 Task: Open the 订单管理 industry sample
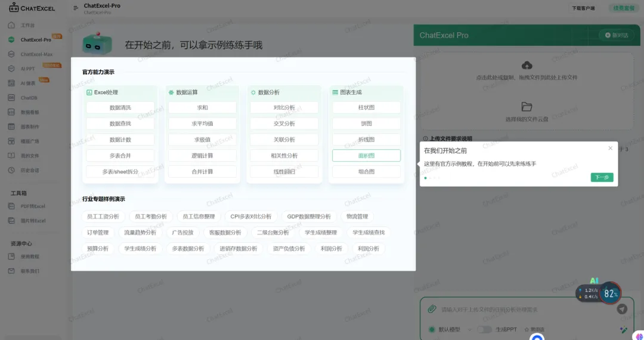(98, 233)
